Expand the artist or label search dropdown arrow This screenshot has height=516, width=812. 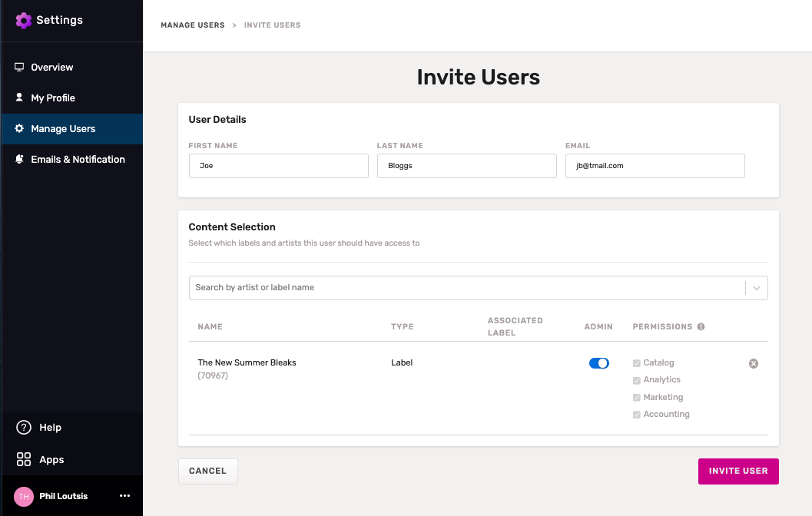point(757,288)
